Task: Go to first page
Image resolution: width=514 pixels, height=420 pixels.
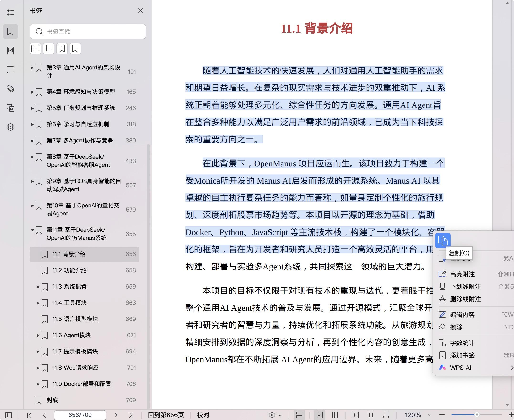Action: [x=29, y=415]
